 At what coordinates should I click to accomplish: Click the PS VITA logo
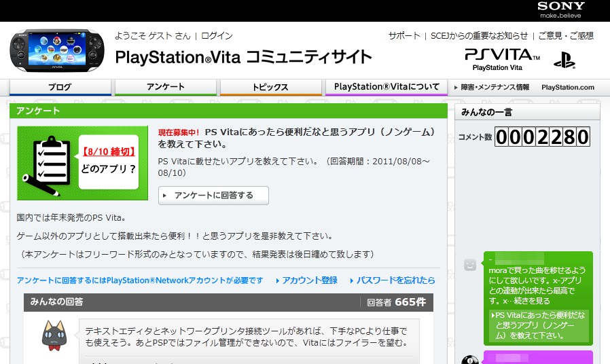[502, 59]
